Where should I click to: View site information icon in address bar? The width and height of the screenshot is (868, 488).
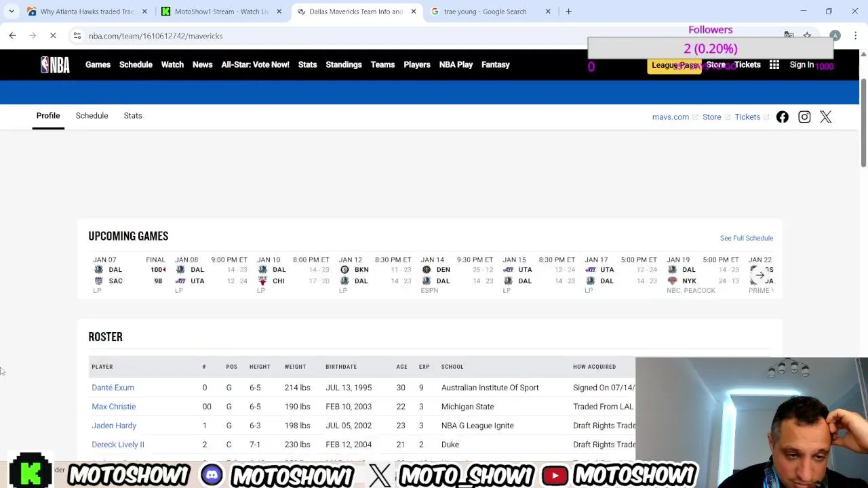(x=77, y=35)
